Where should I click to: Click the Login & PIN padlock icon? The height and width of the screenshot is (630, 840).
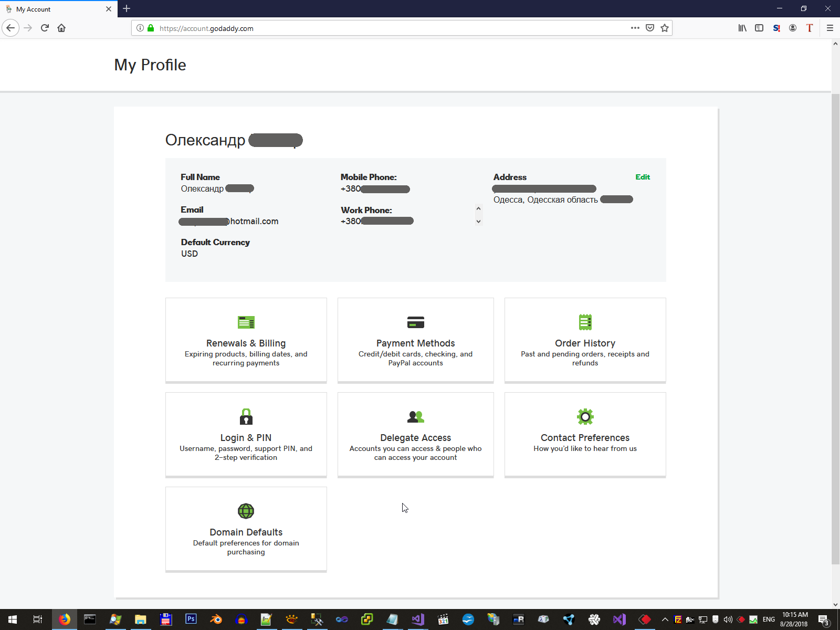pos(246,416)
